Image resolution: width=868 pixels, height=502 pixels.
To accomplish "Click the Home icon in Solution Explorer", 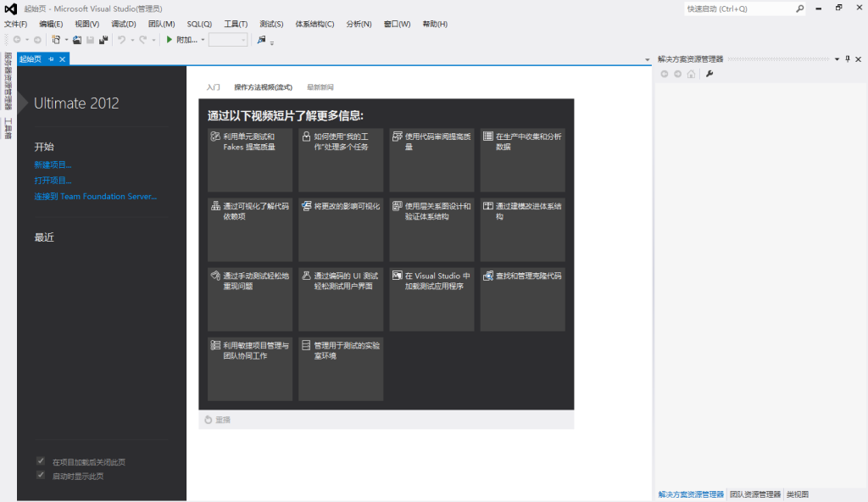I will pyautogui.click(x=692, y=74).
